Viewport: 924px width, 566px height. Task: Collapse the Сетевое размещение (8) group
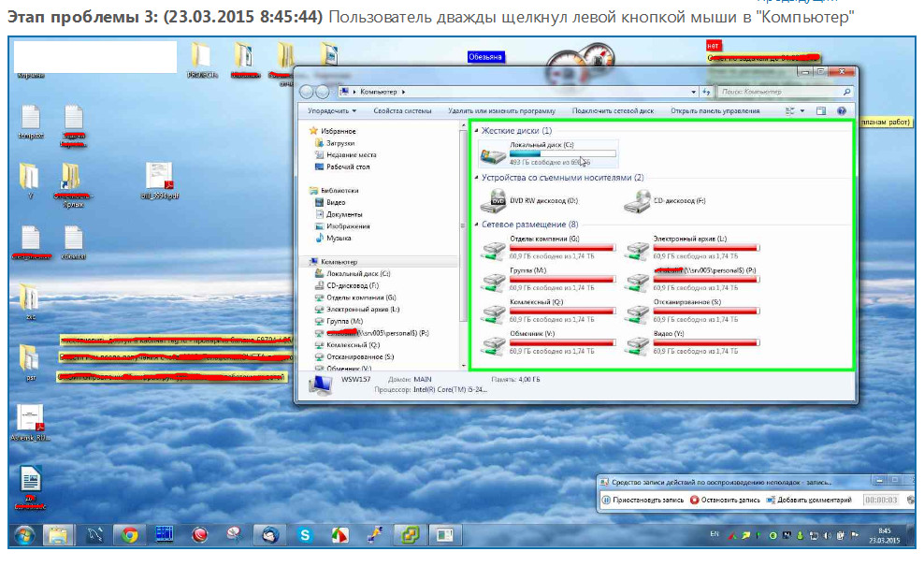(476, 224)
